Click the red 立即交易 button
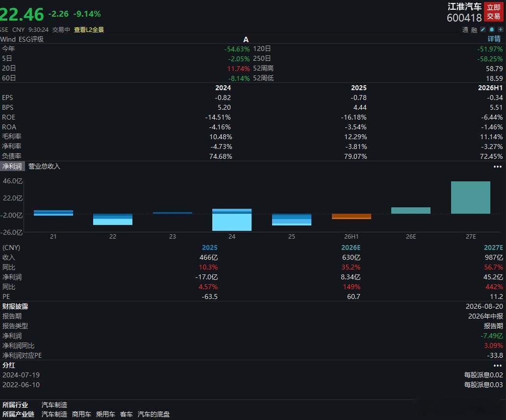This screenshot has width=506, height=420. pyautogui.click(x=493, y=12)
